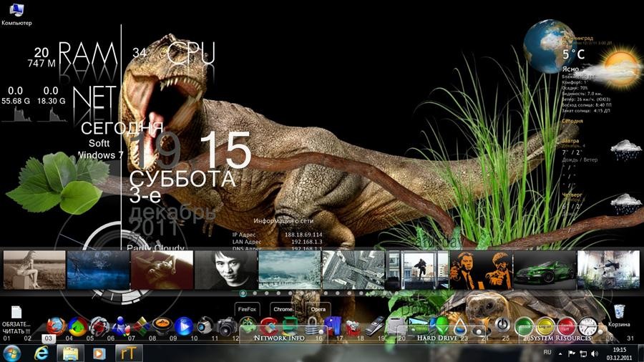Viewport: 644px width, 362px height.
Task: Click the volume speaker tray icon
Action: [595, 353]
